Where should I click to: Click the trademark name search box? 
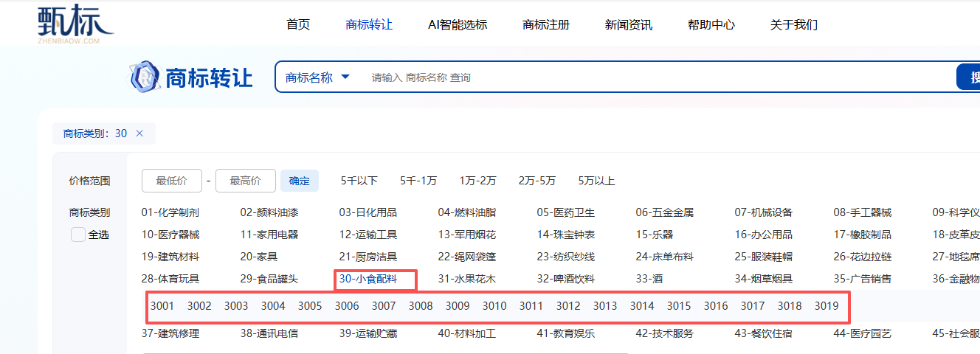(657, 77)
